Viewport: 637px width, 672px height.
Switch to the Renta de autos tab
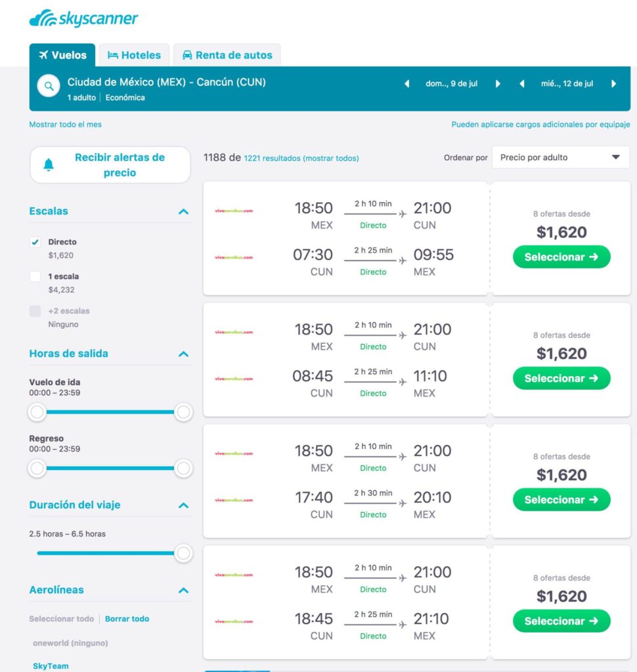(227, 55)
